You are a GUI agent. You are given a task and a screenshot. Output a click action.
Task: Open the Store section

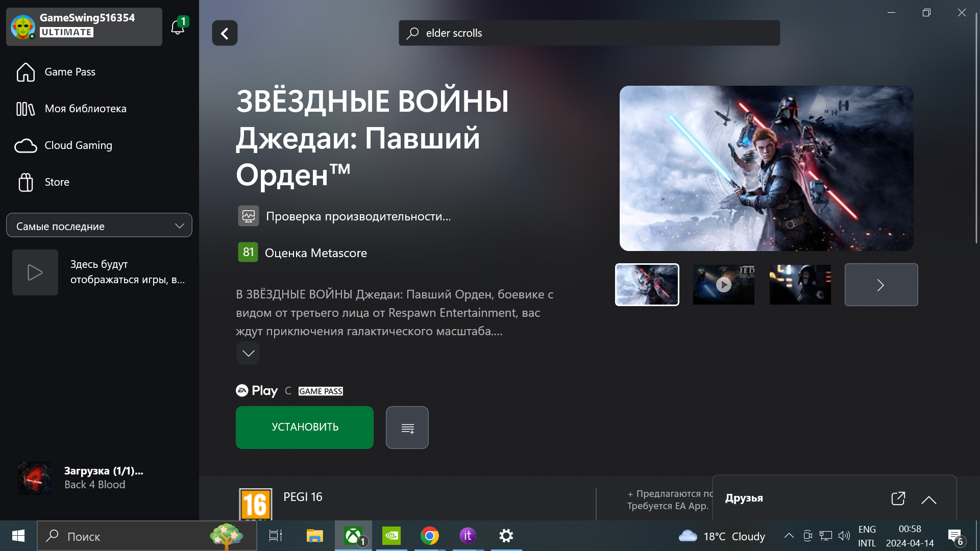pyautogui.click(x=57, y=182)
